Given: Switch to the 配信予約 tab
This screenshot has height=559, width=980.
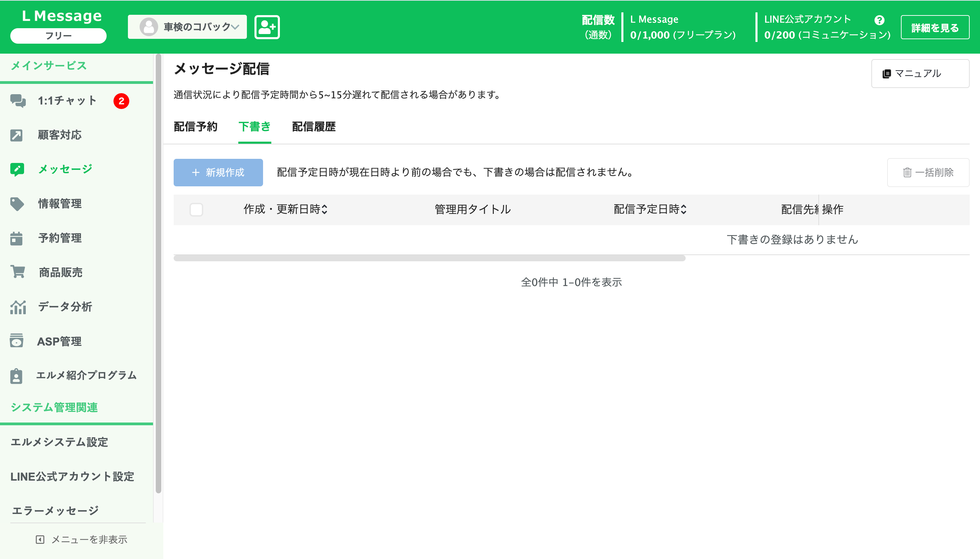Looking at the screenshot, I should click(x=196, y=127).
